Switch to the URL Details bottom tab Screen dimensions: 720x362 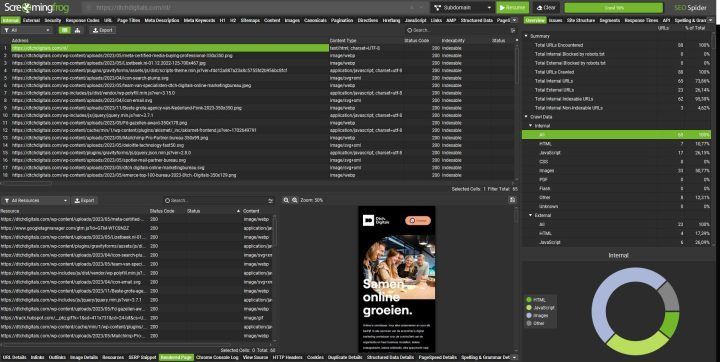(15, 357)
